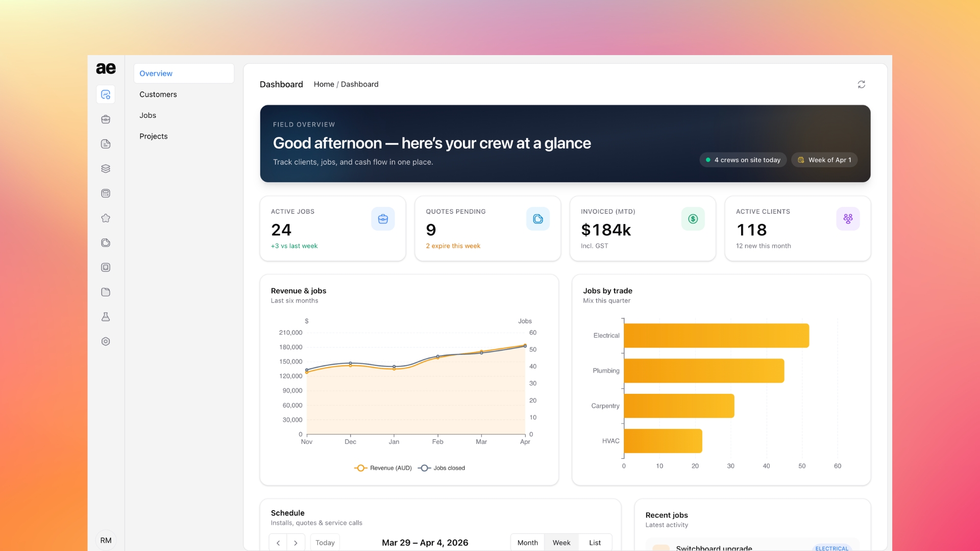The width and height of the screenshot is (980, 551).
Task: Open the Dashboard overview icon in the sidebar
Action: pos(106,94)
